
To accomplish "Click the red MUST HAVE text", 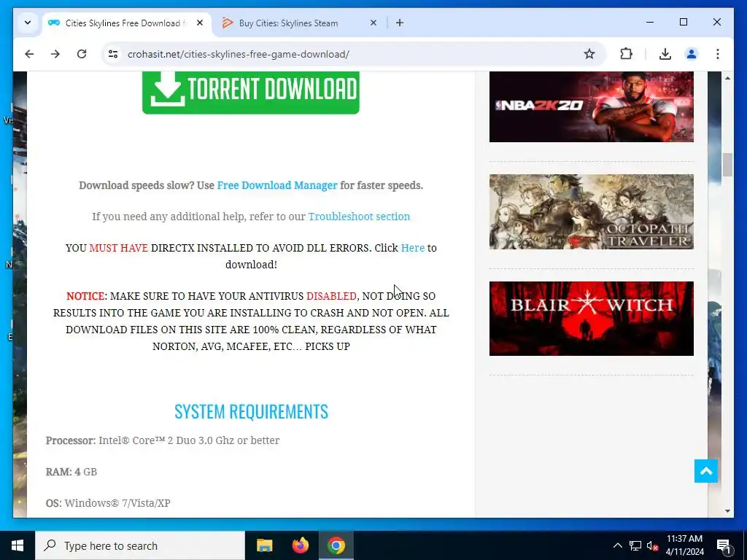I will (119, 248).
